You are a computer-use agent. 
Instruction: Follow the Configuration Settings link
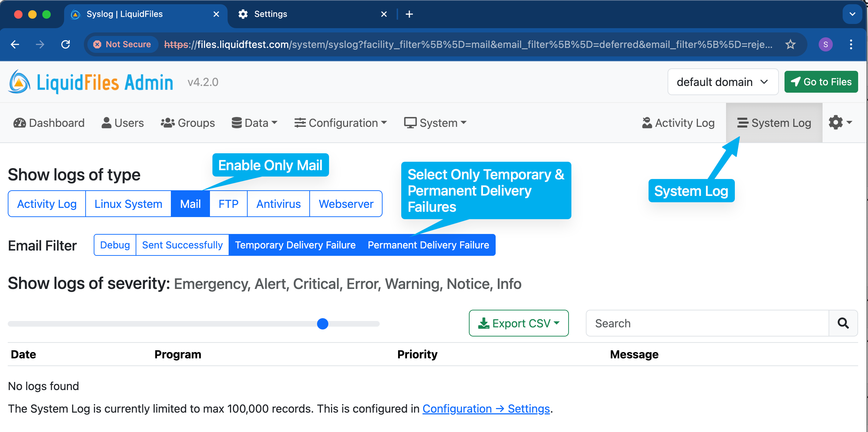(486, 408)
